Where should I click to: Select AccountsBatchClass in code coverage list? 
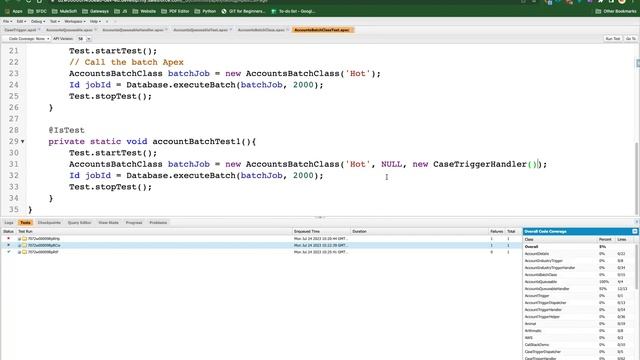coord(541,275)
